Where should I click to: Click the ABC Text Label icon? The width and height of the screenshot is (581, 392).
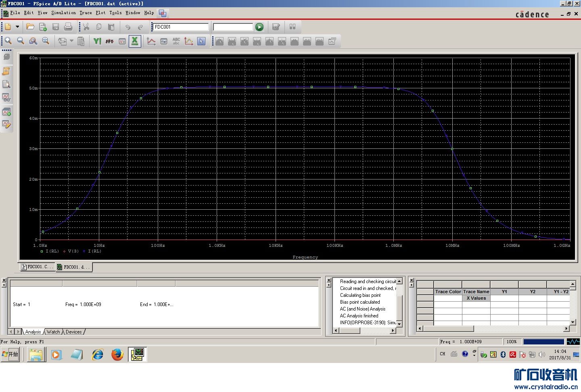tap(176, 41)
